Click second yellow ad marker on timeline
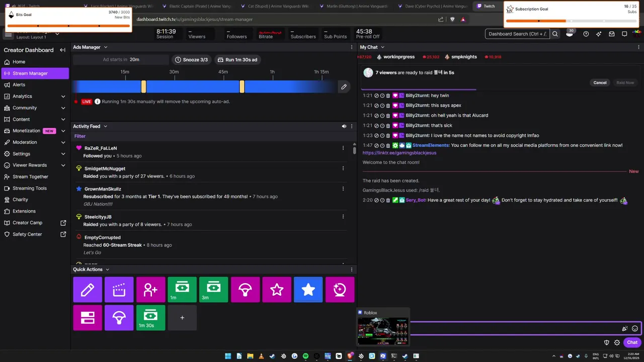Image resolution: width=644 pixels, height=362 pixels. pos(242,86)
